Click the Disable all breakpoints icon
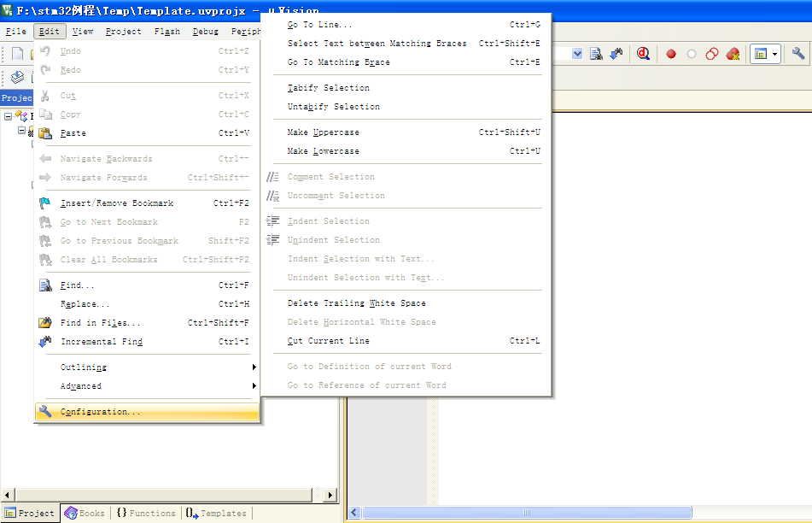This screenshot has height=523, width=812. [x=712, y=54]
